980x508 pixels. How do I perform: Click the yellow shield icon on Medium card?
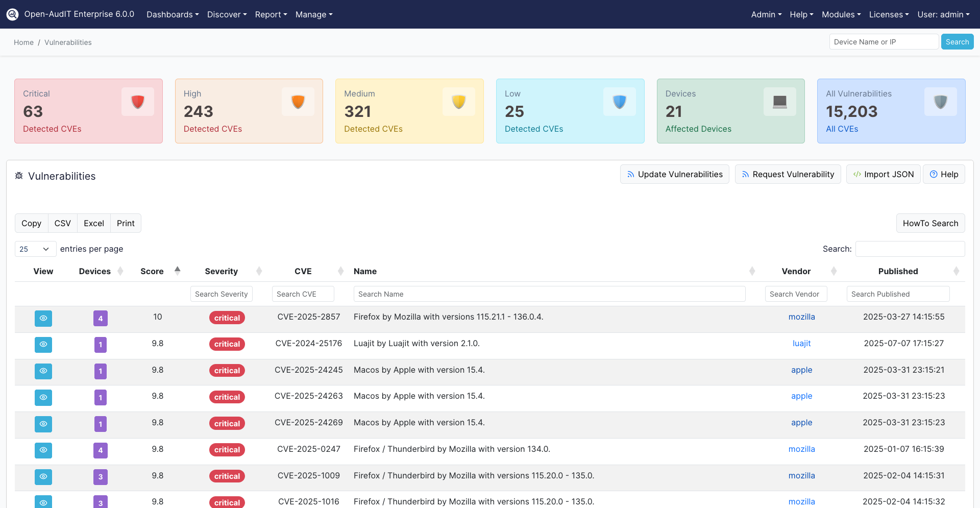click(x=458, y=102)
